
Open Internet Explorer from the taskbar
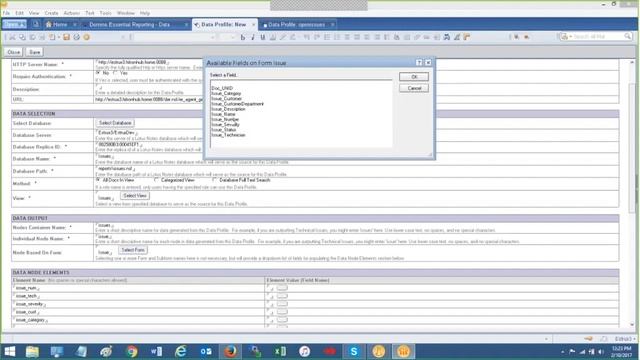181,351
